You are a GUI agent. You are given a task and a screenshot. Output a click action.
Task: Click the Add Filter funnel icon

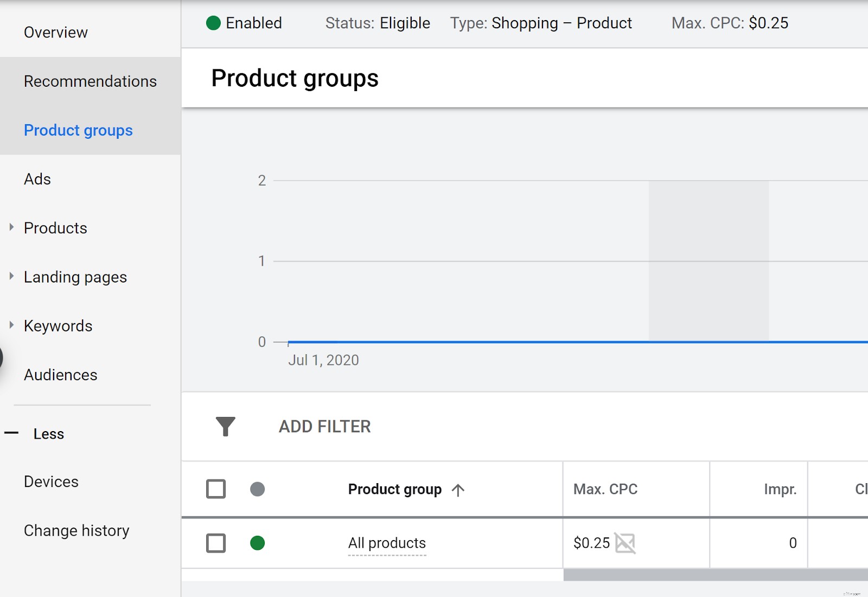[225, 426]
